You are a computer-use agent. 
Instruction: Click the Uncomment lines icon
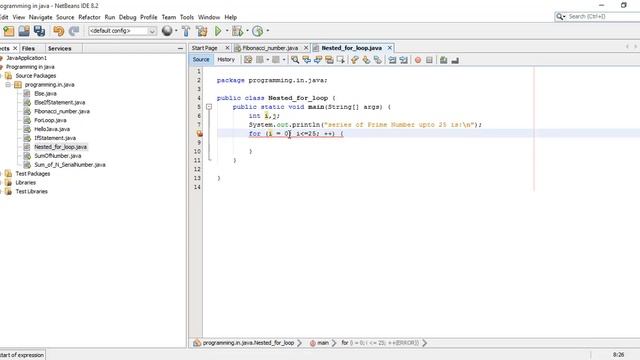455,60
